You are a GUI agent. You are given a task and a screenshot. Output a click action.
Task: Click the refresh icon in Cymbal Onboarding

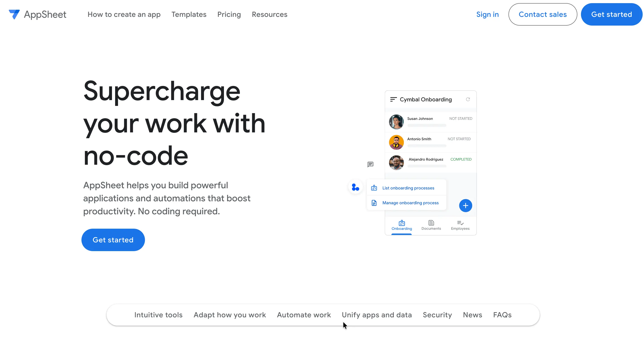469,99
